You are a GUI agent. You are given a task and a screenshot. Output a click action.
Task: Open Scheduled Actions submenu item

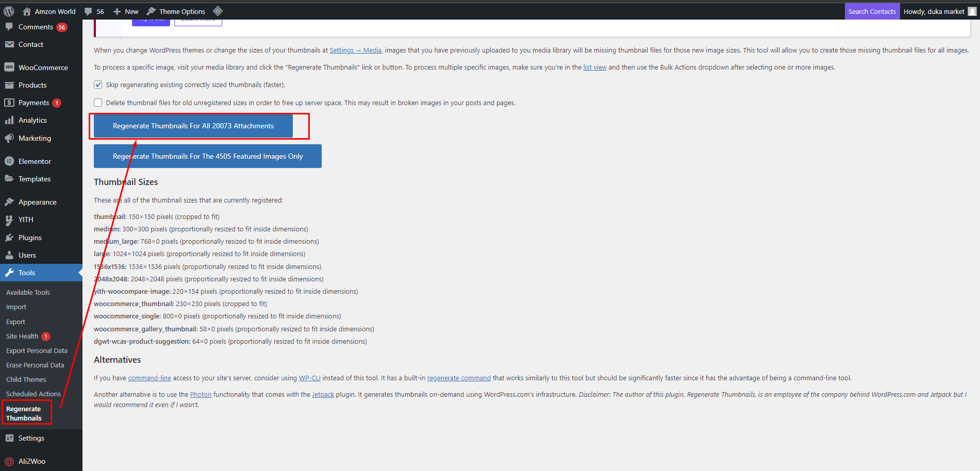tap(34, 394)
